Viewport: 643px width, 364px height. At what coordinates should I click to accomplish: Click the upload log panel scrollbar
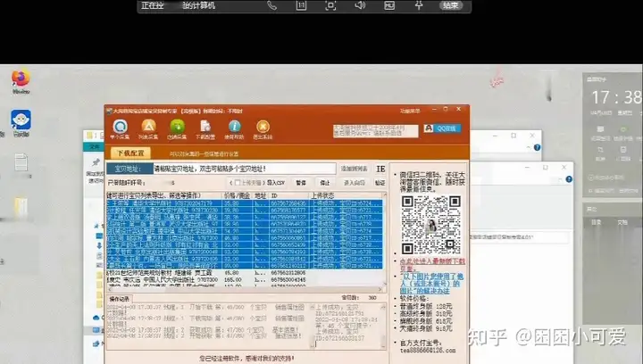[x=384, y=326]
